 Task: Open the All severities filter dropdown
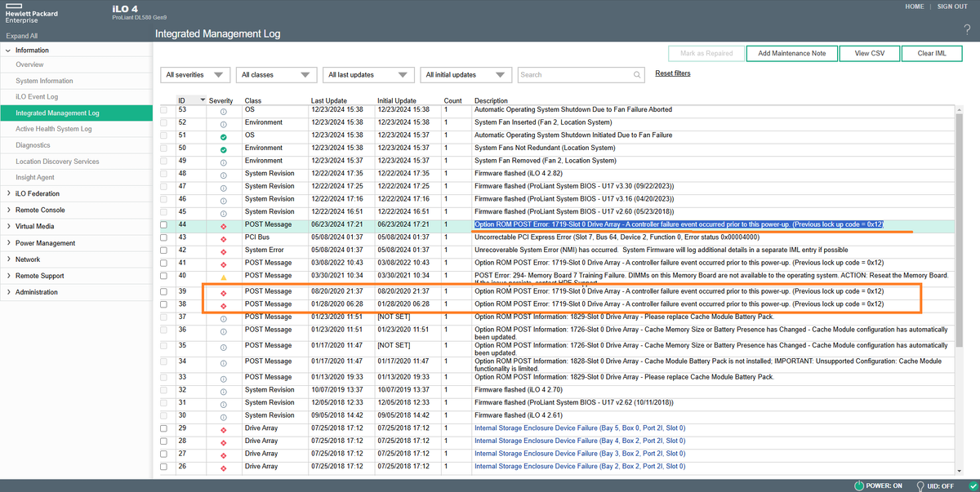(196, 75)
